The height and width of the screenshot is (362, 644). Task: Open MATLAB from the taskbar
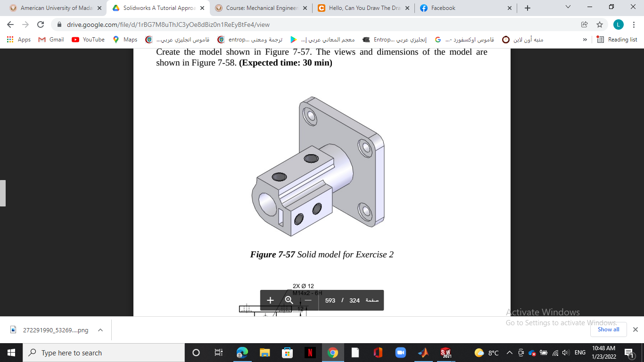tap(423, 353)
